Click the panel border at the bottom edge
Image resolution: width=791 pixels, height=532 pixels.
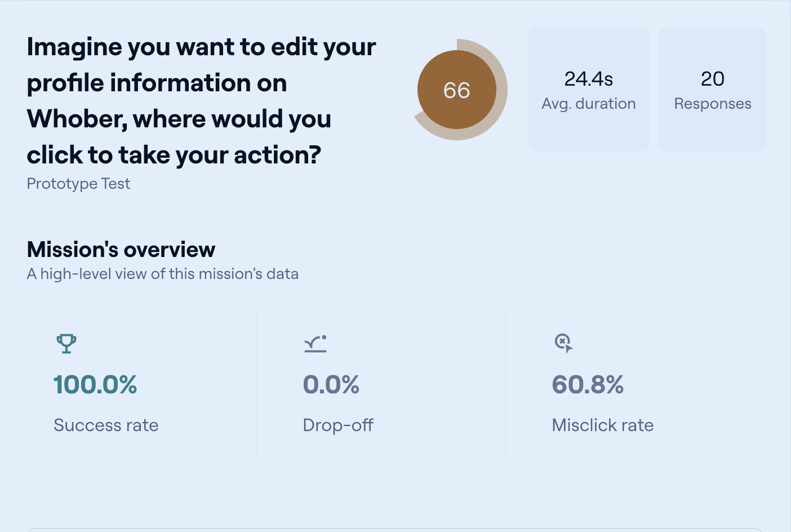(394, 529)
